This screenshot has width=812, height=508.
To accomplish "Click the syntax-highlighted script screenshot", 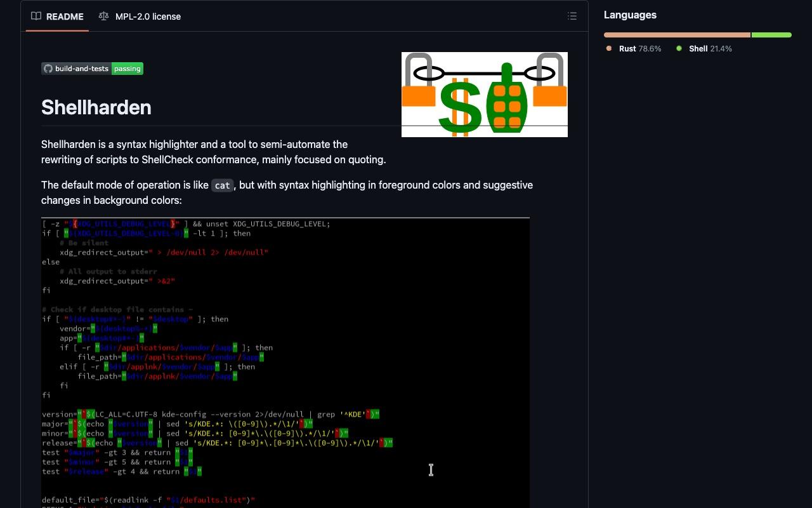I will pyautogui.click(x=285, y=363).
